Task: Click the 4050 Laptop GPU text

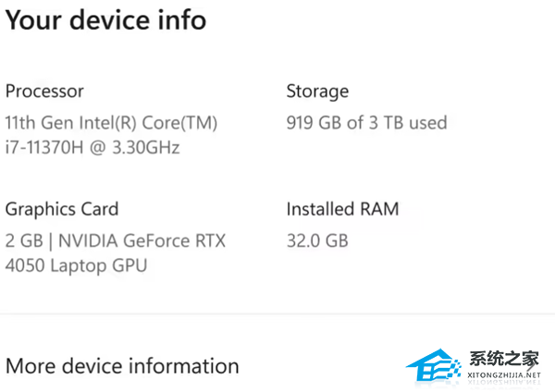Action: click(76, 265)
